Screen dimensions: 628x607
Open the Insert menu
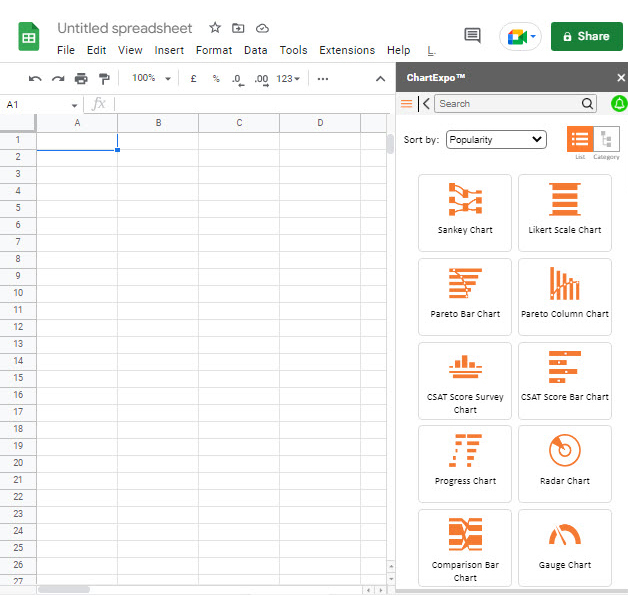pos(169,50)
